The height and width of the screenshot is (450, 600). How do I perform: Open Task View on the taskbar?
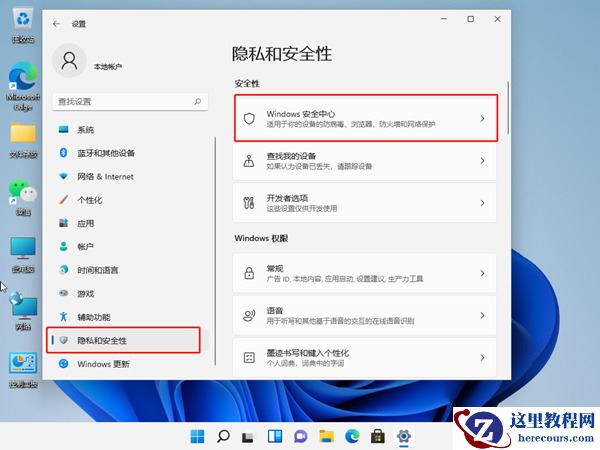tap(248, 436)
